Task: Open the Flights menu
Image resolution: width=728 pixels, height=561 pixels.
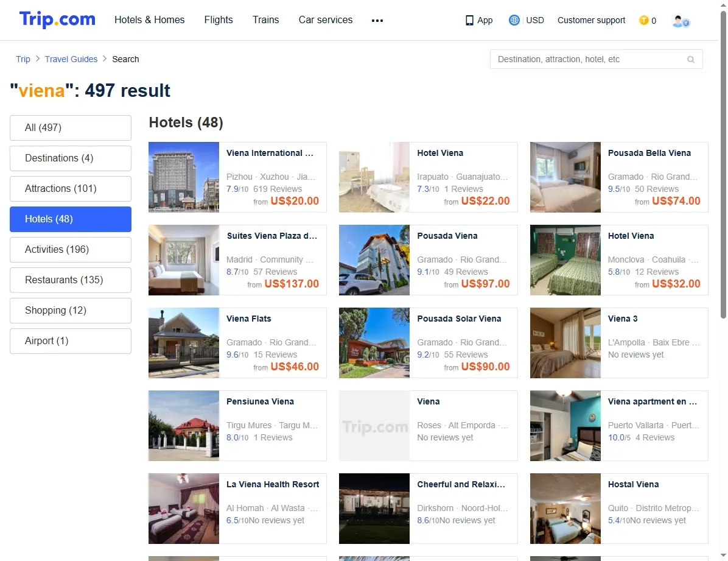Action: 218,20
